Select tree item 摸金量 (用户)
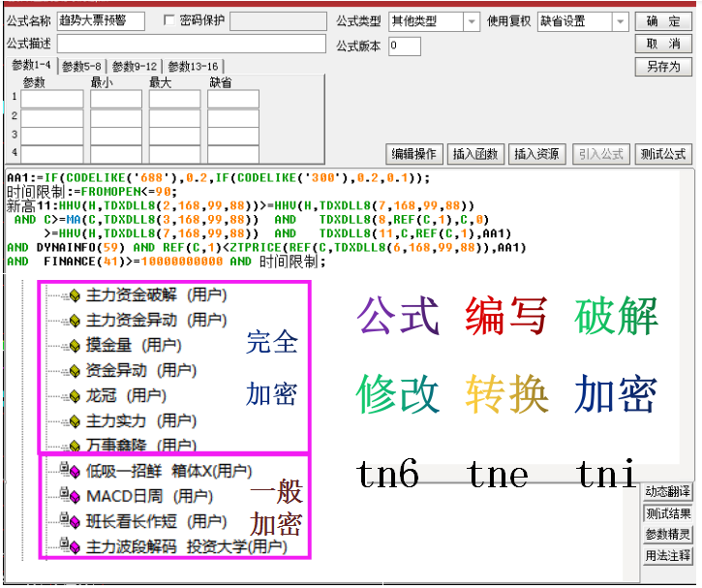Image resolution: width=702 pixels, height=588 pixels. coord(134,346)
